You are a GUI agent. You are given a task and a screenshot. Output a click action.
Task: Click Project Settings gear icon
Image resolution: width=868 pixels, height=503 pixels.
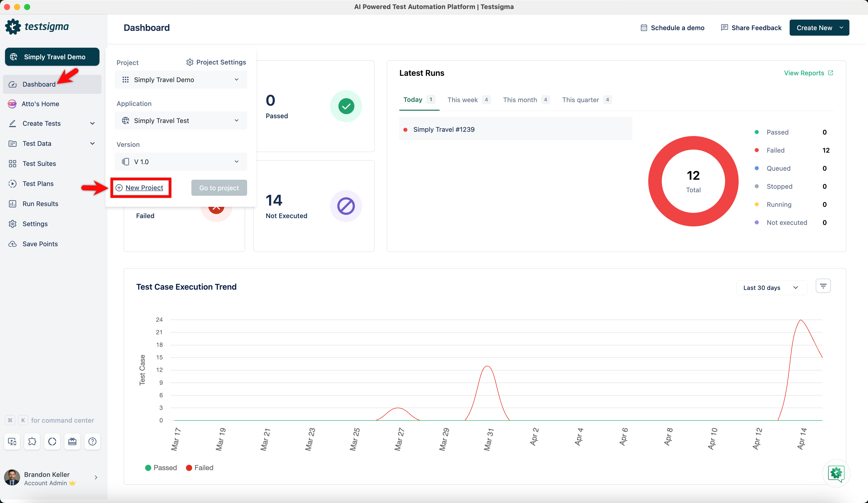tap(190, 62)
